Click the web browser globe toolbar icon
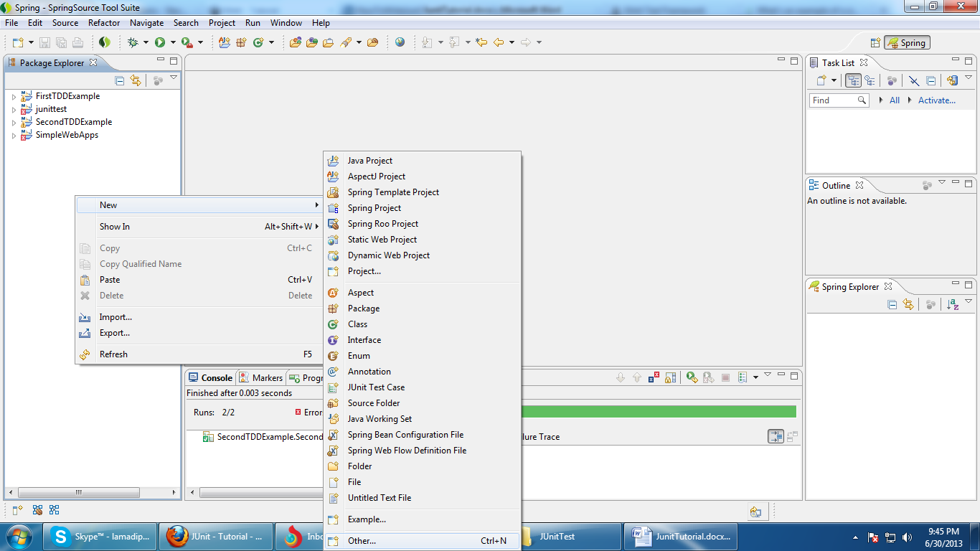Image resolution: width=980 pixels, height=551 pixels. pos(400,42)
